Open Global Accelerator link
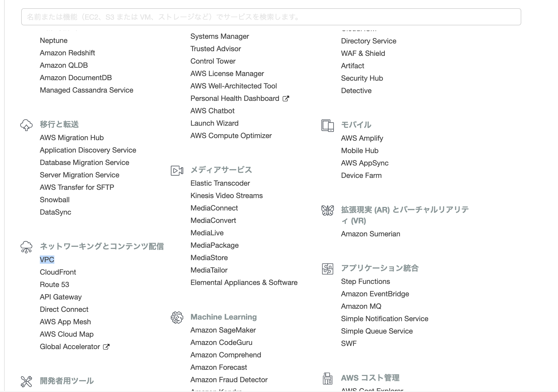Screen dimensions: 558x392 tap(70, 346)
